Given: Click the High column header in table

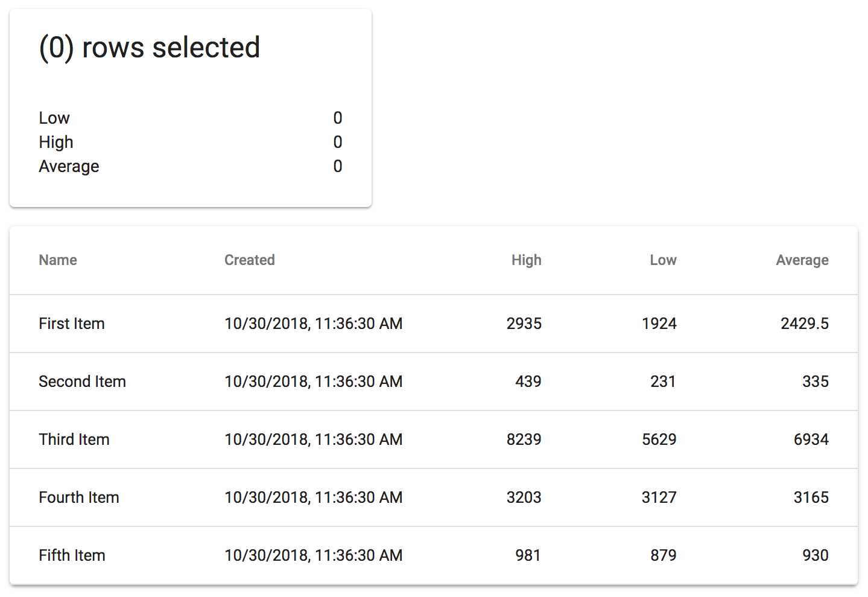Looking at the screenshot, I should (x=526, y=260).
